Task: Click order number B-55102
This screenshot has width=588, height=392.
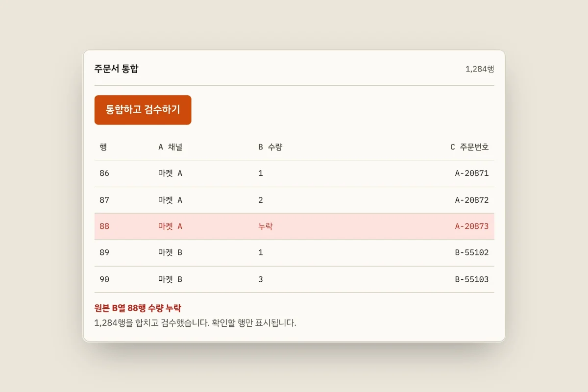Action: [472, 253]
